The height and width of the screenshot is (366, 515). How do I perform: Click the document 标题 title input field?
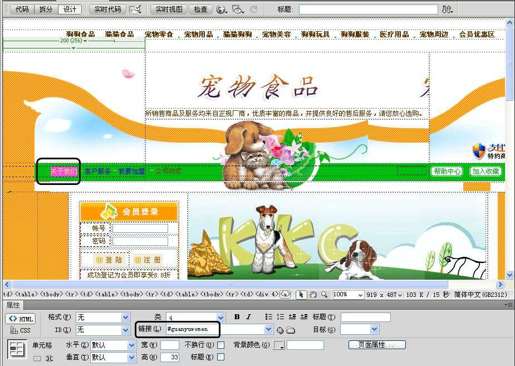(x=368, y=9)
